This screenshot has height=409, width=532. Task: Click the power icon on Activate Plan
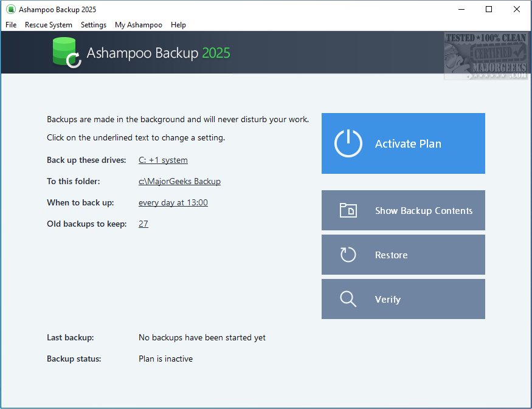pos(348,144)
